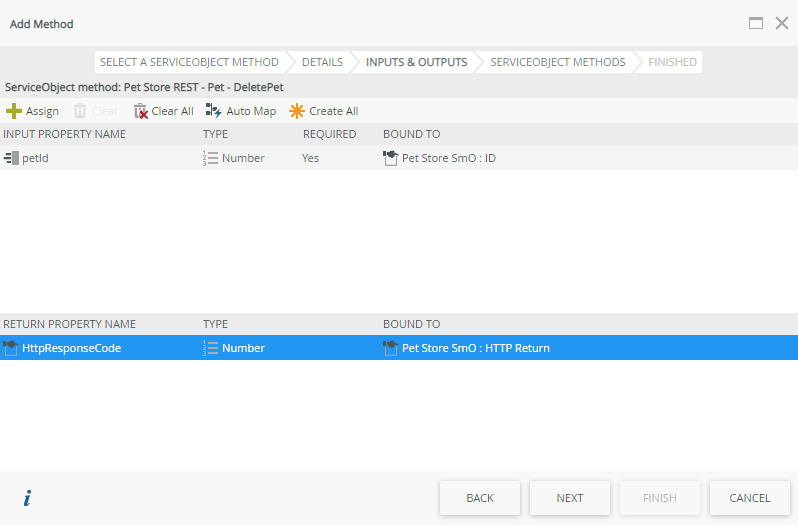This screenshot has height=525, width=798.
Task: Click Type header in inputs table
Action: coord(215,134)
